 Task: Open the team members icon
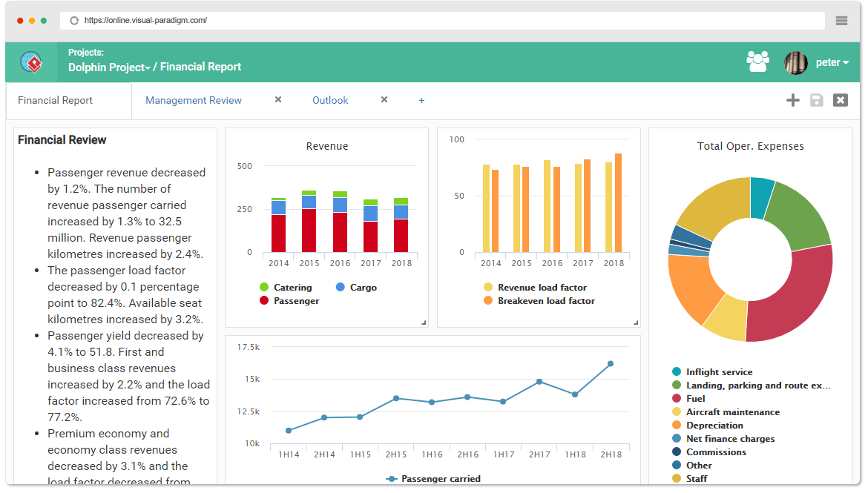[757, 62]
